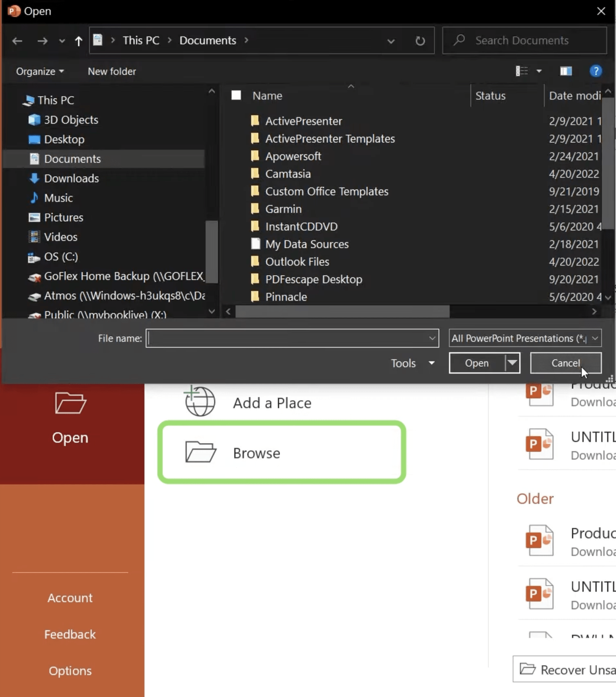
Task: Select OS (C:) drive
Action: coord(61,256)
